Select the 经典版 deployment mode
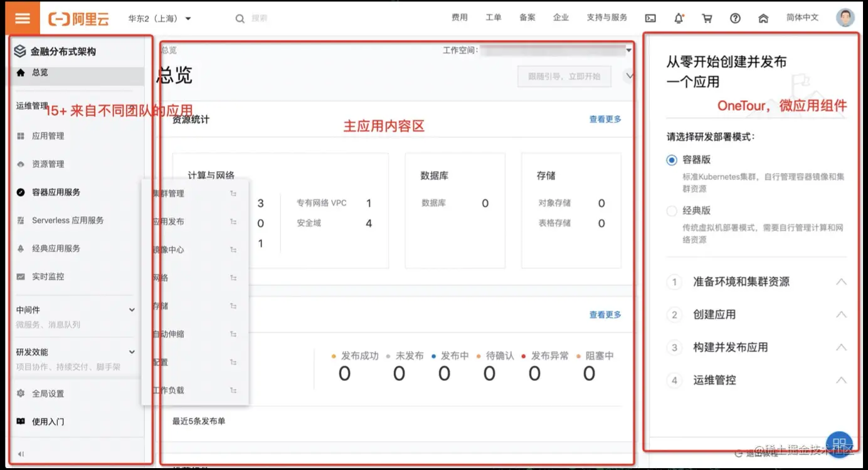This screenshot has height=470, width=868. tap(672, 211)
